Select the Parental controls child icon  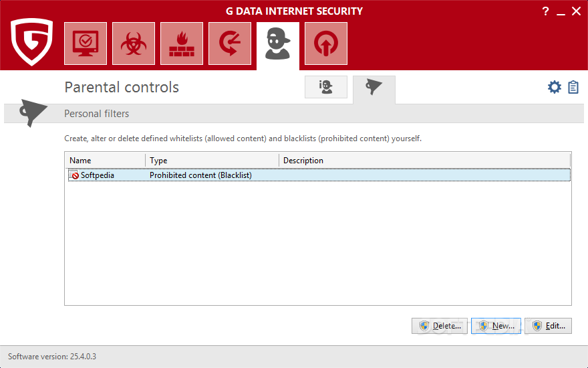pyautogui.click(x=278, y=44)
